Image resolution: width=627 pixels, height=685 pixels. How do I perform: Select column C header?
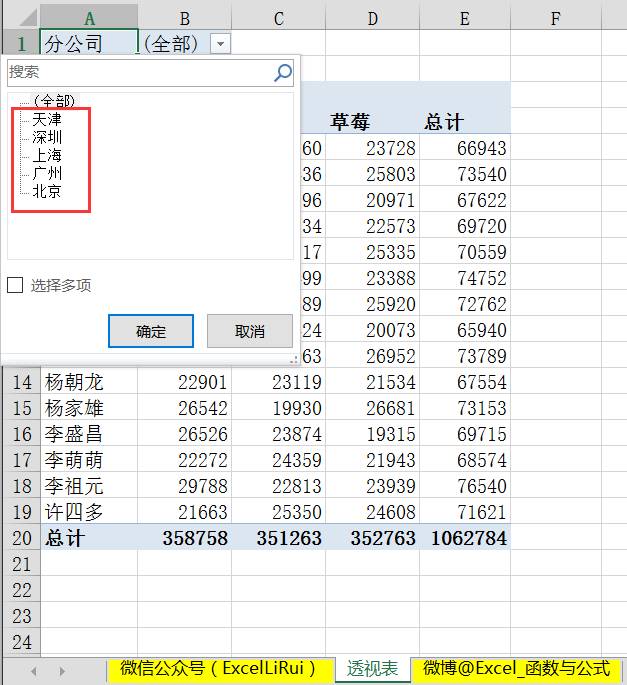(x=279, y=18)
